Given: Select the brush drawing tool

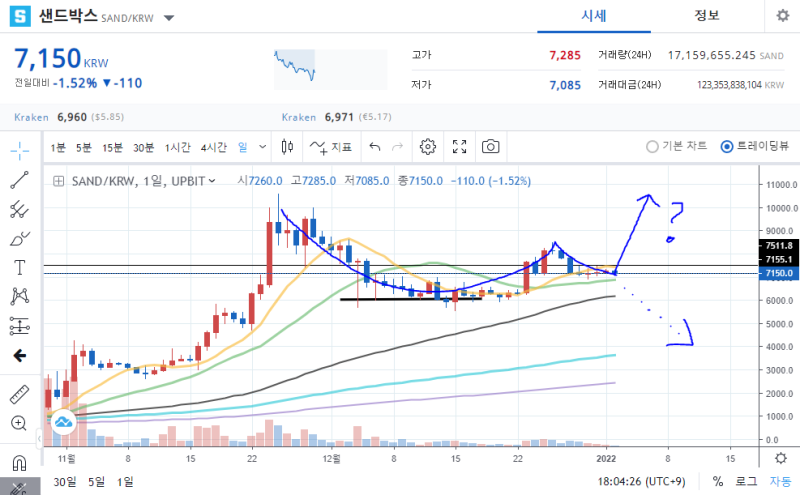Looking at the screenshot, I should point(20,238).
